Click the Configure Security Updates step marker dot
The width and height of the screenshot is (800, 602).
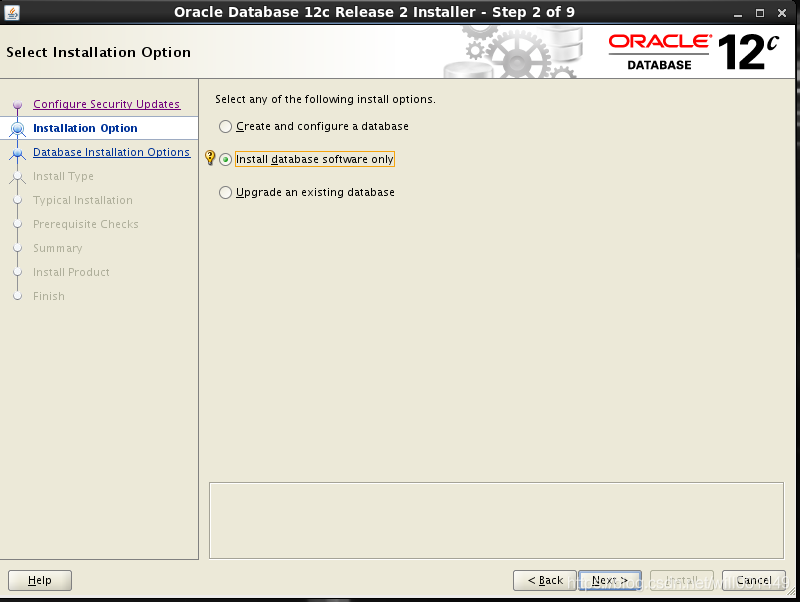17,105
